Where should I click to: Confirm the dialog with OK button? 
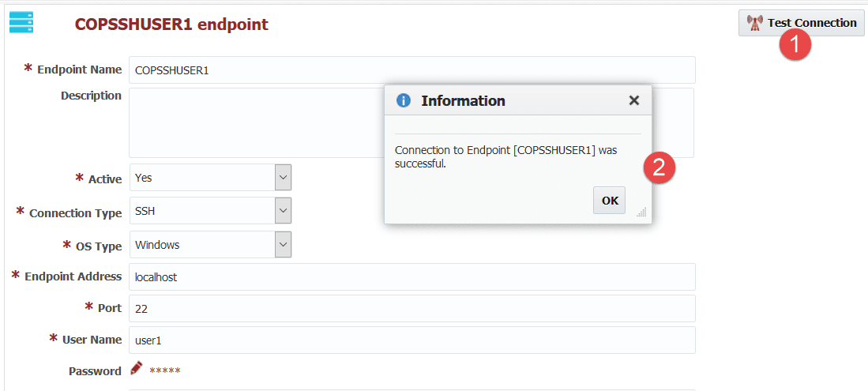click(x=610, y=201)
